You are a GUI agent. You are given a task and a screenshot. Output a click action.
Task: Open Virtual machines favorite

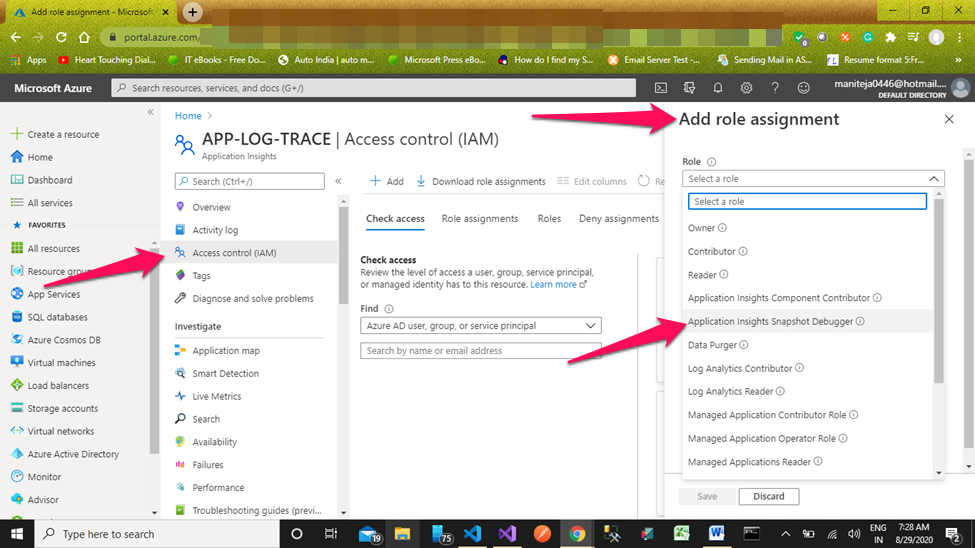53,363
